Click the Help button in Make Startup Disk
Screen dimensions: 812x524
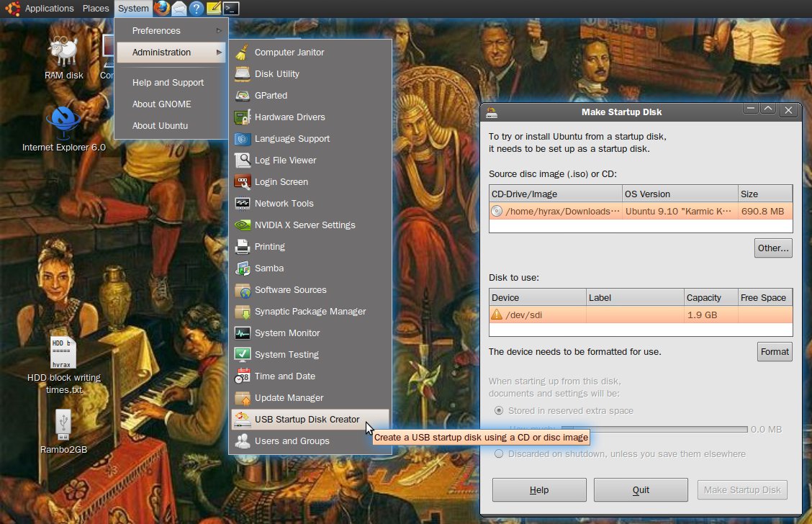click(539, 490)
